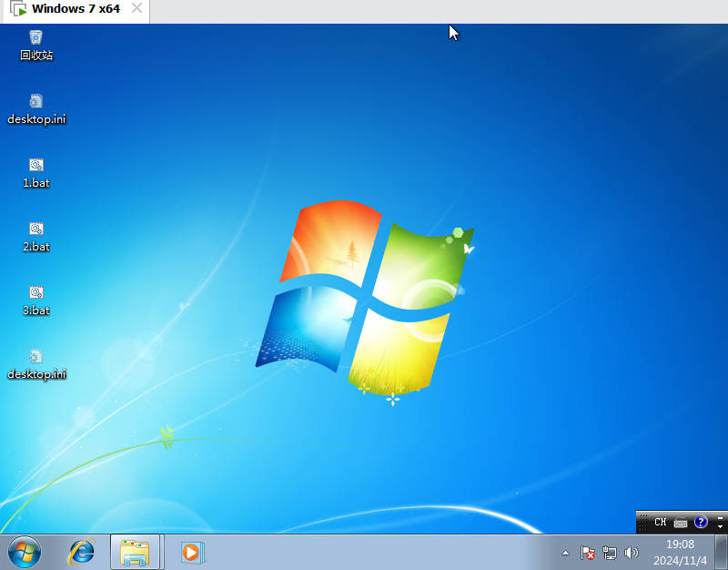Open the Windows Start menu orb
This screenshot has height=570, width=728.
point(25,553)
